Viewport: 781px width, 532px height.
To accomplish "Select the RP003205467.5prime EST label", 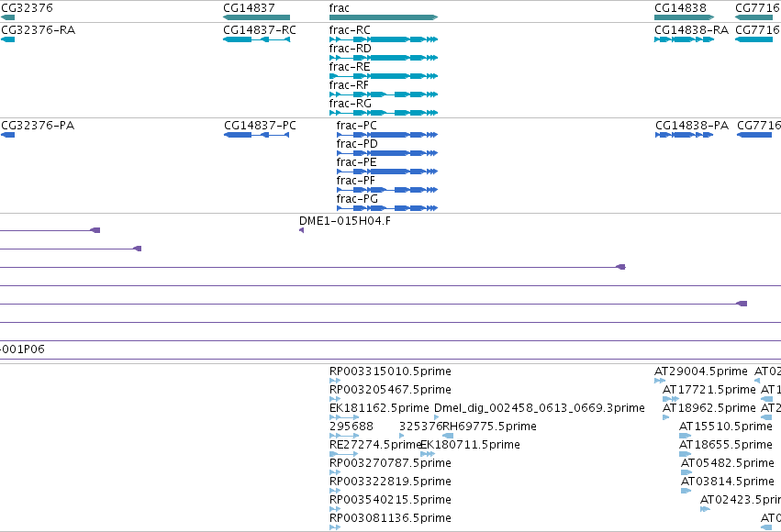I will (391, 390).
